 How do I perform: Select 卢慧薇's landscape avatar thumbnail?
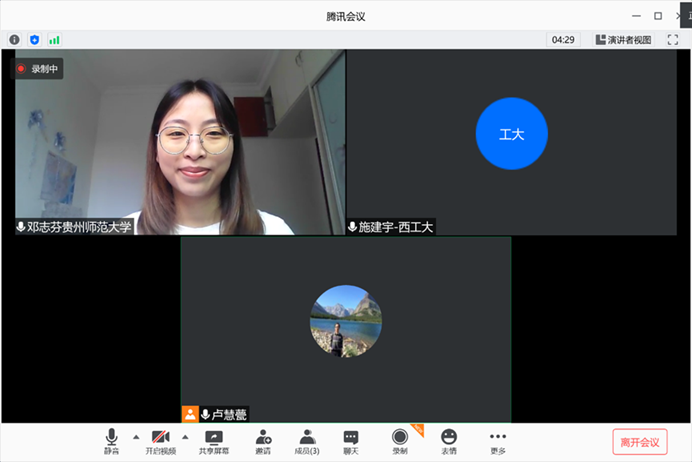pos(346,321)
